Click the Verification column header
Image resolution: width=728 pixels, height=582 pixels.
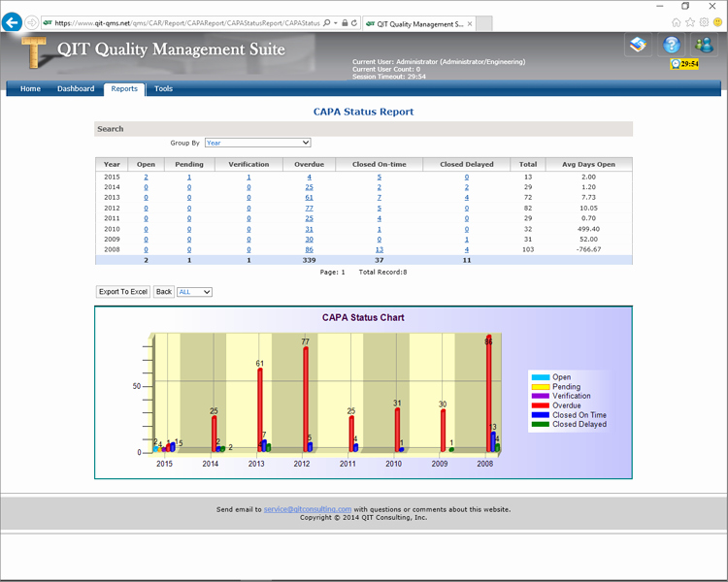248,164
